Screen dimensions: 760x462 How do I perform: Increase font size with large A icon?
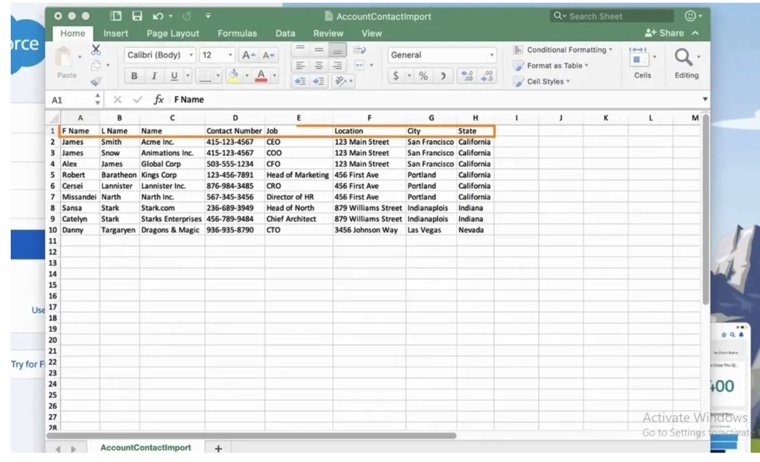pos(248,55)
